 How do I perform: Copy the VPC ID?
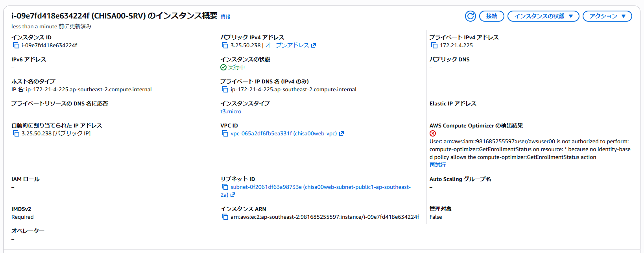(x=225, y=134)
